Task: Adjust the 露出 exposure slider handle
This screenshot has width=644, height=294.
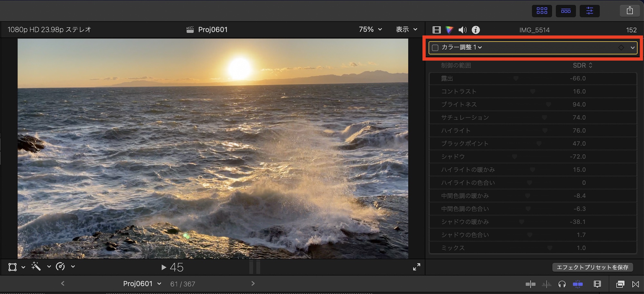Action: (x=516, y=78)
